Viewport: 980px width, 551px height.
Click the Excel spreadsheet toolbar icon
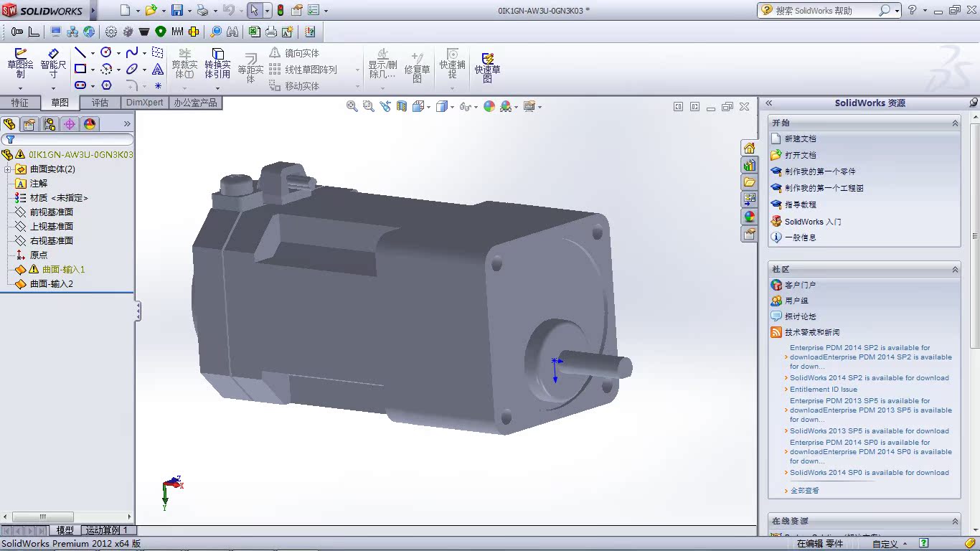[255, 32]
